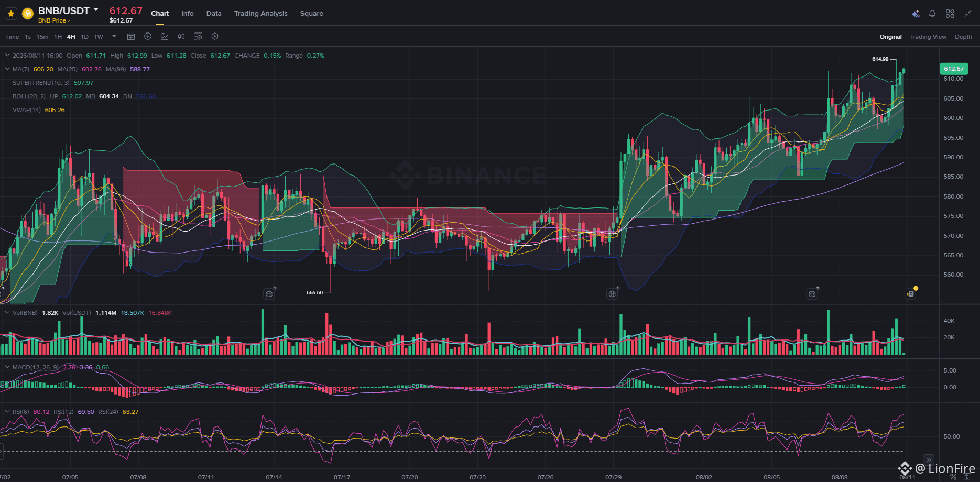Screen dimensions: 980x482
Task: Select the 1s interval
Action: click(x=28, y=37)
